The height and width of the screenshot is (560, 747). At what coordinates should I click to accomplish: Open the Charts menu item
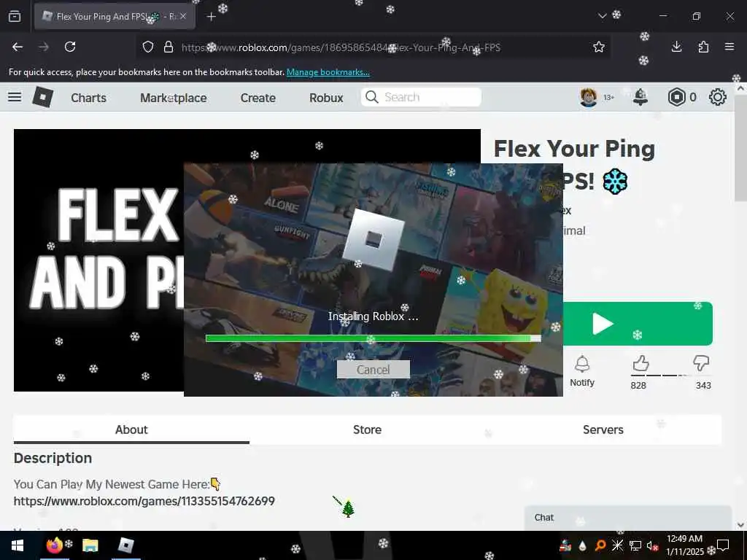pos(88,98)
